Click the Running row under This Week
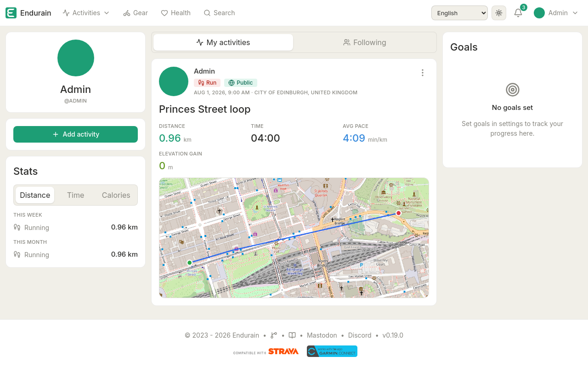 75,227
